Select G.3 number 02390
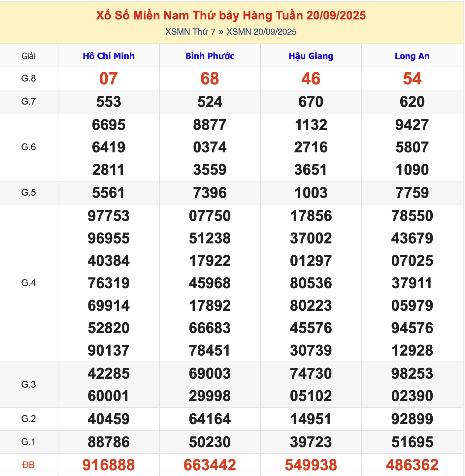The image size is (465, 476). [412, 396]
